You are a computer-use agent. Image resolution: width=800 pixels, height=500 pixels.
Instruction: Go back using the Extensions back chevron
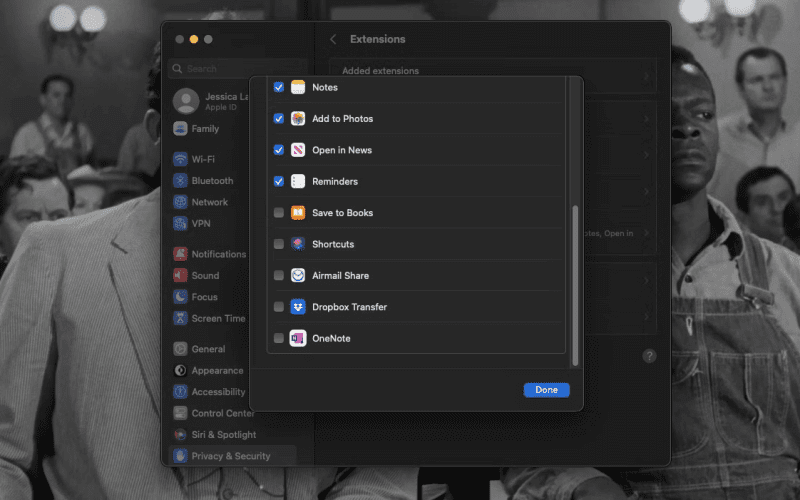pos(333,39)
